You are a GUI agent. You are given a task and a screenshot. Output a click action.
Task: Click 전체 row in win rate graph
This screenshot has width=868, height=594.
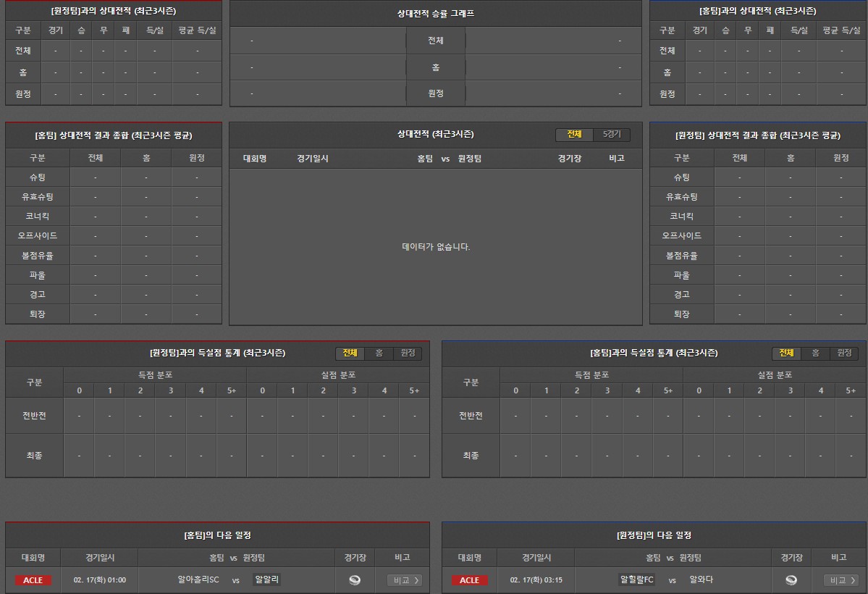pos(435,41)
